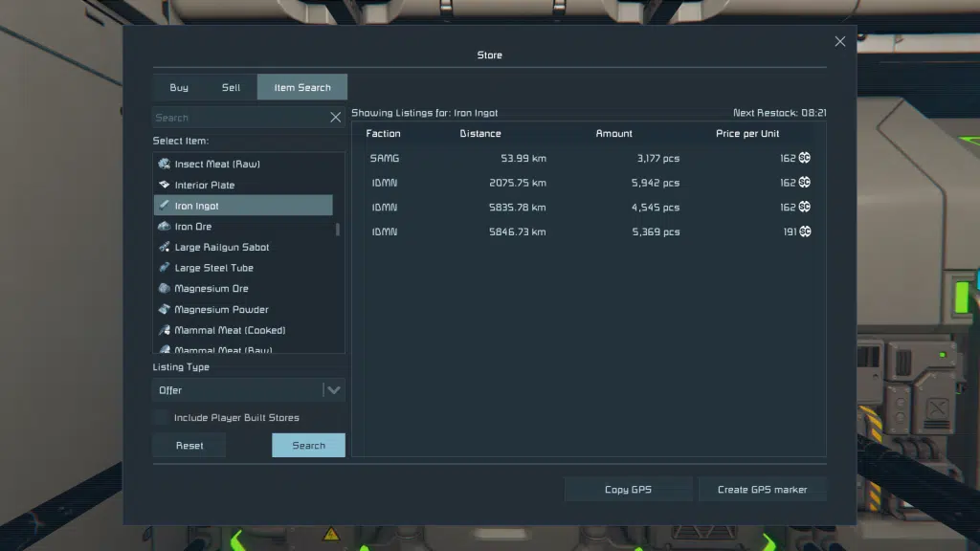Viewport: 980px width, 551px height.
Task: Select the Magnesium Ore icon
Action: click(x=165, y=288)
